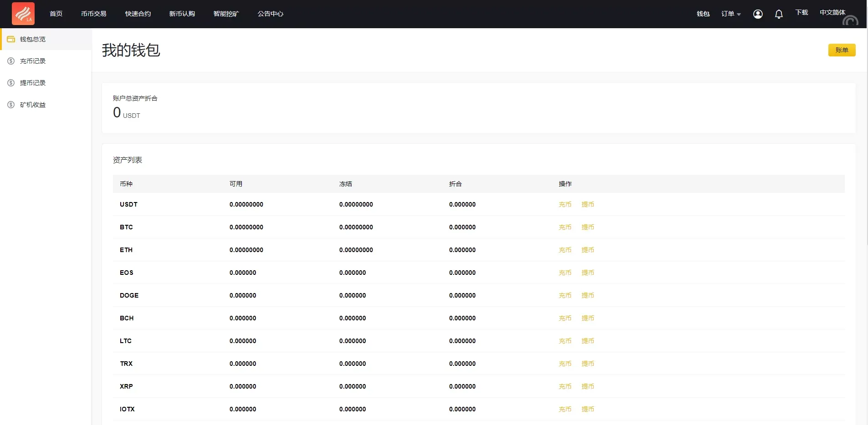Click the wallet overview card icon in sidebar
The width and height of the screenshot is (868, 425).
pyautogui.click(x=11, y=39)
